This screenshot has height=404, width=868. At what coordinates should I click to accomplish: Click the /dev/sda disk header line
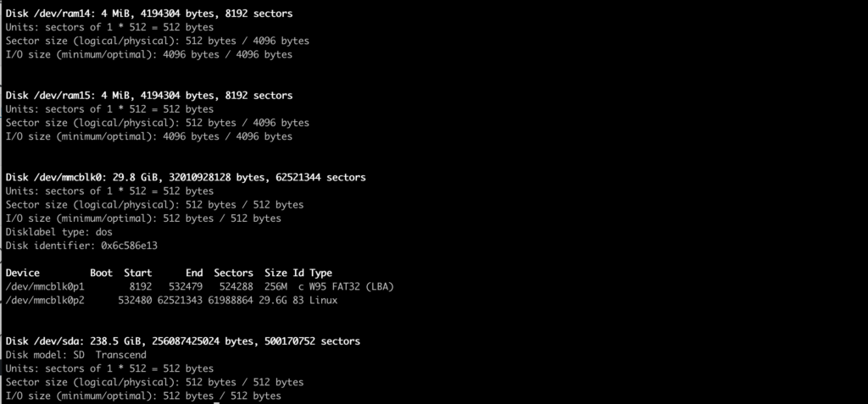[x=183, y=341]
